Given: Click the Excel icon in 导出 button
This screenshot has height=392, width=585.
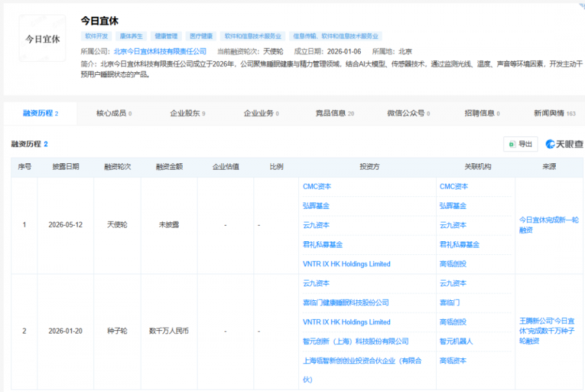Looking at the screenshot, I should 512,144.
